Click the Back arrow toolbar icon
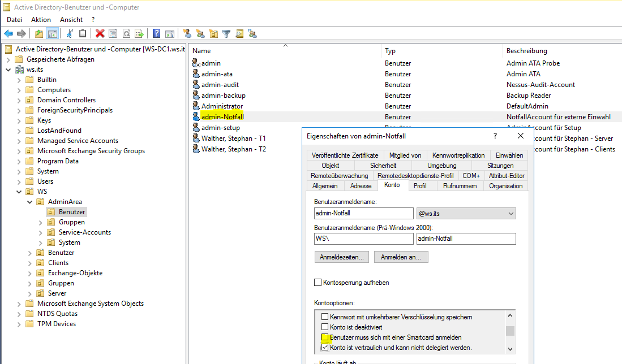Image resolution: width=622 pixels, height=364 pixels. point(8,34)
